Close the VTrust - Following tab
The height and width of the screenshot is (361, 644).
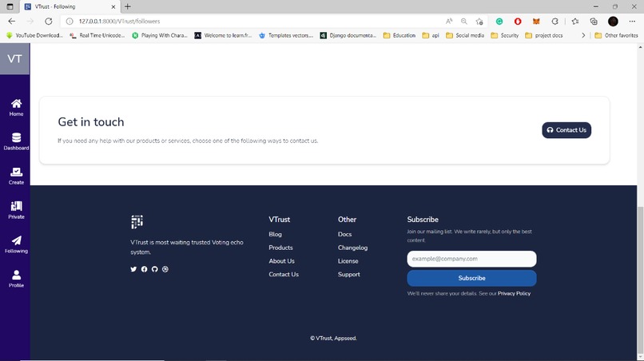pyautogui.click(x=113, y=6)
